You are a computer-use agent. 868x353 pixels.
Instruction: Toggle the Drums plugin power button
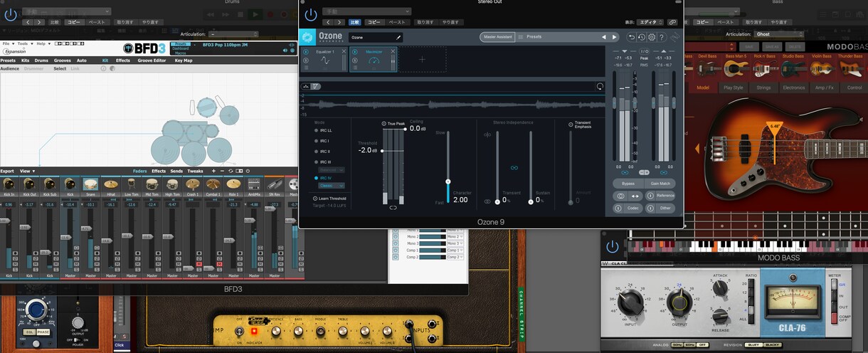(x=10, y=15)
